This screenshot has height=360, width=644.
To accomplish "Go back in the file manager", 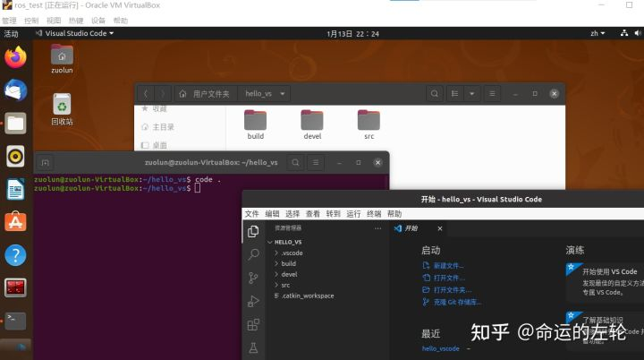I will (x=146, y=94).
